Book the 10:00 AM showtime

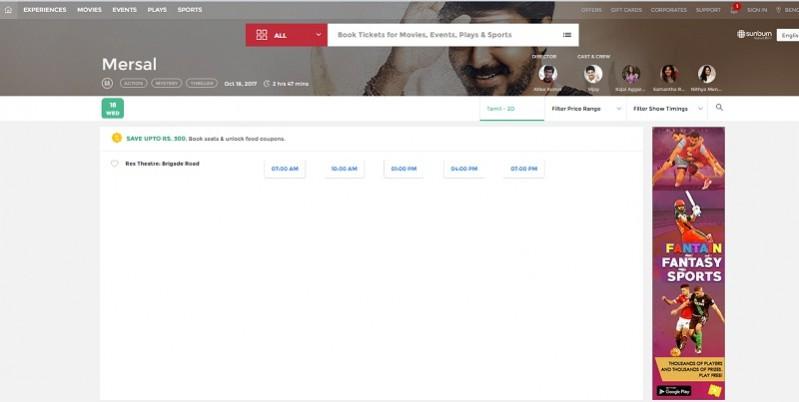point(344,169)
